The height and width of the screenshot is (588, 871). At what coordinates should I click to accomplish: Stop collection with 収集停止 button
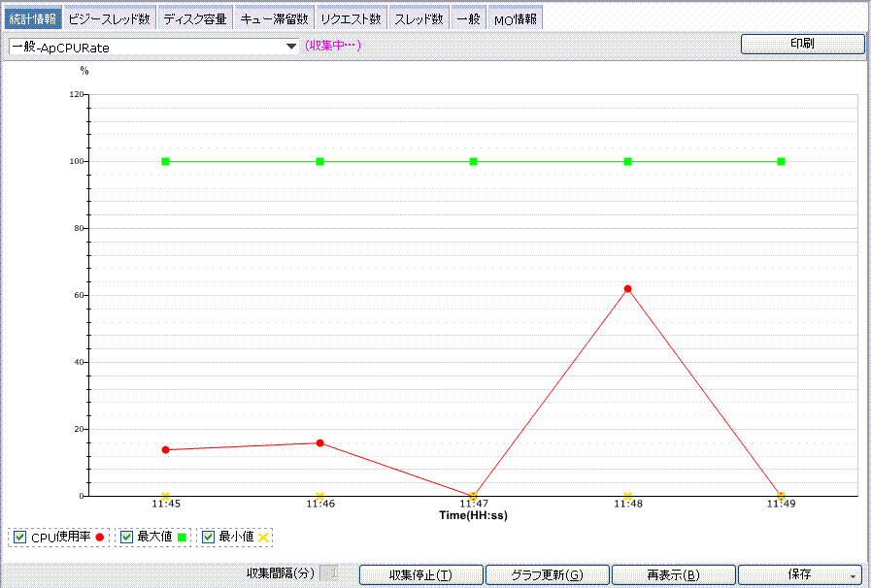[x=420, y=574]
